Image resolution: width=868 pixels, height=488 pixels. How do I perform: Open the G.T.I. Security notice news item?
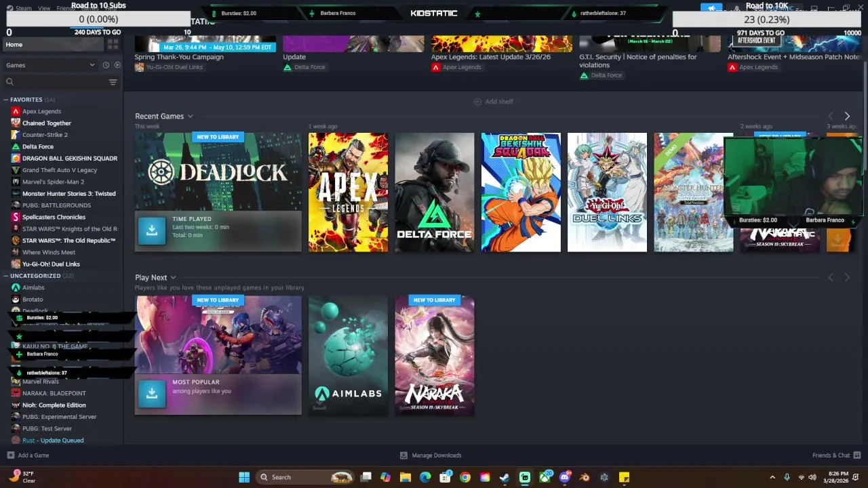(638, 61)
